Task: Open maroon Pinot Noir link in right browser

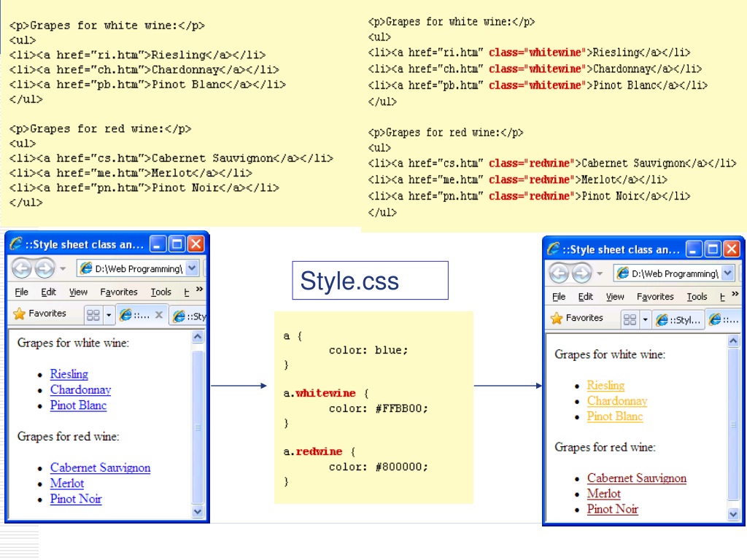Action: (x=612, y=509)
